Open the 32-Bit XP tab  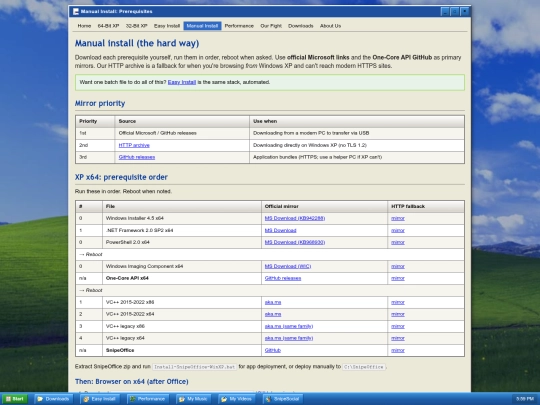pyautogui.click(x=136, y=26)
